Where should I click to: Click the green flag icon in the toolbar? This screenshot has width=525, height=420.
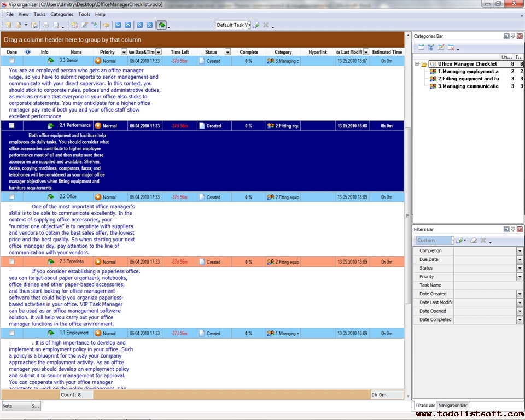click(x=162, y=25)
